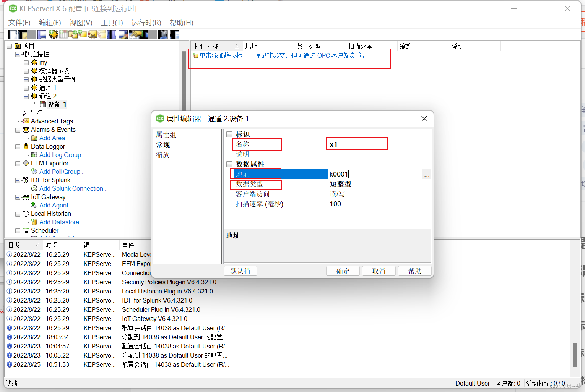585x392 pixels.
Task: Click the duplicate tags toolbar icon
Action: click(x=102, y=34)
